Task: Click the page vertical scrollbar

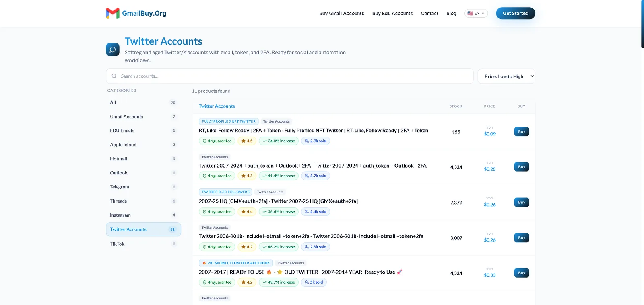Action: click(642, 24)
